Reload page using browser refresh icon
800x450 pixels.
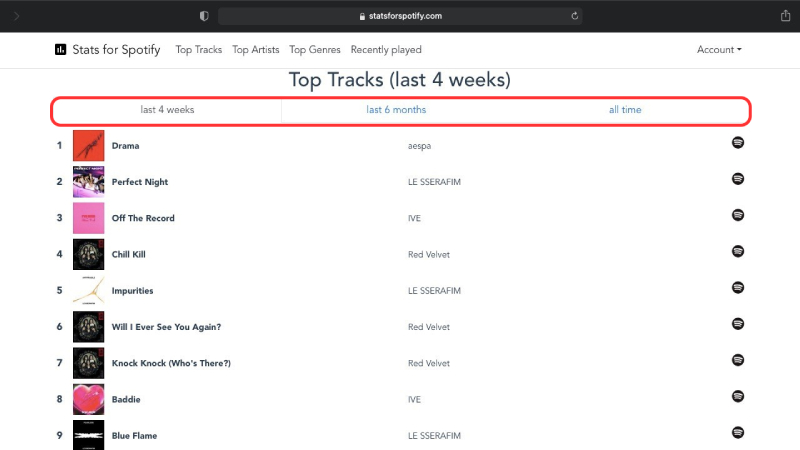pos(575,16)
